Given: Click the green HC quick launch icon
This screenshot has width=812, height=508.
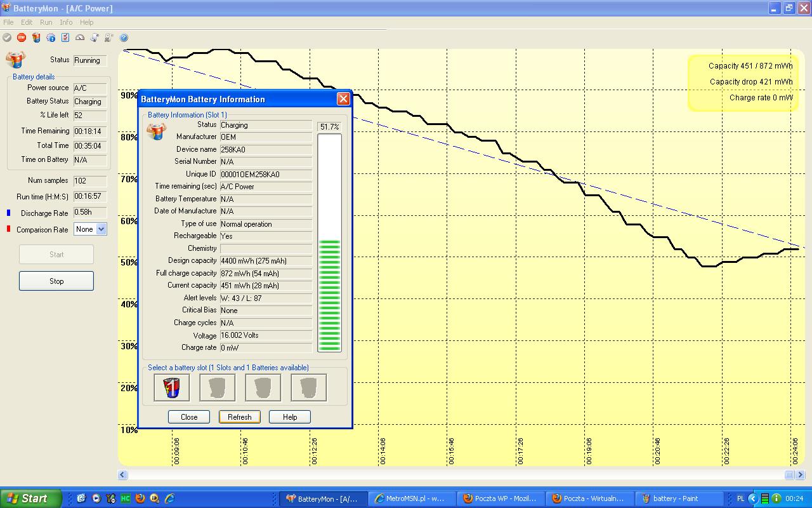Looking at the screenshot, I should (126, 498).
